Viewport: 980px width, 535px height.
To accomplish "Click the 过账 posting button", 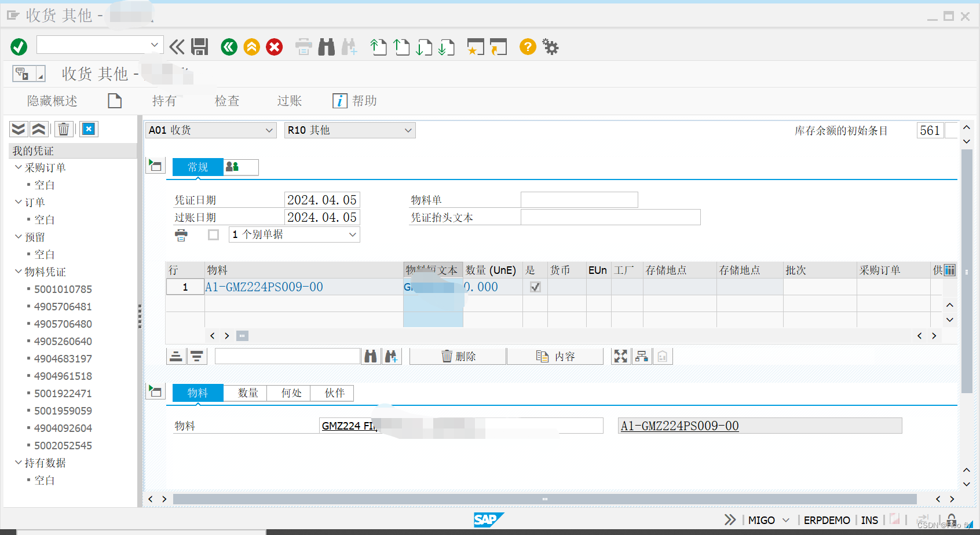I will click(289, 101).
